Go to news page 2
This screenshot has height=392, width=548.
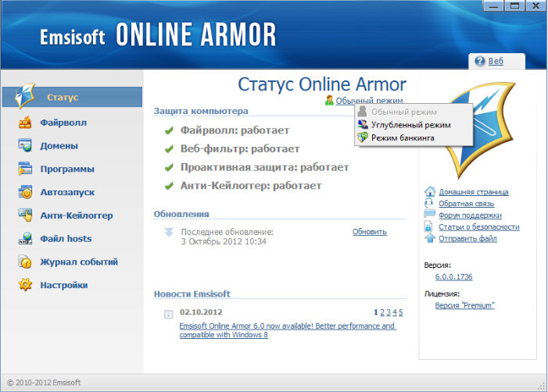click(382, 312)
